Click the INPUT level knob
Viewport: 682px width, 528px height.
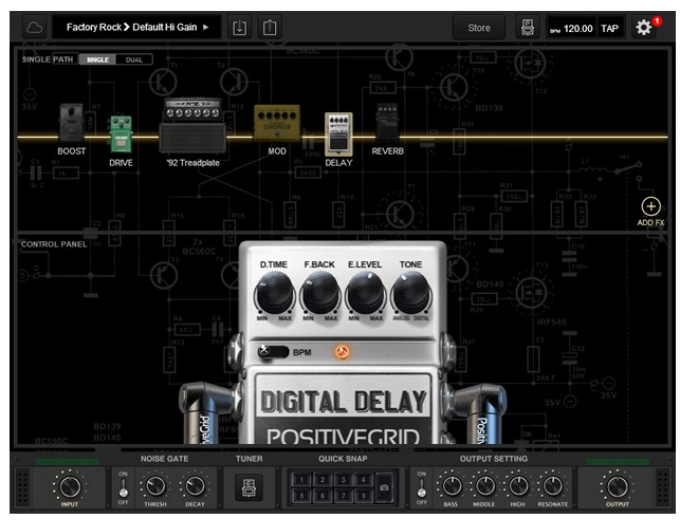70,487
